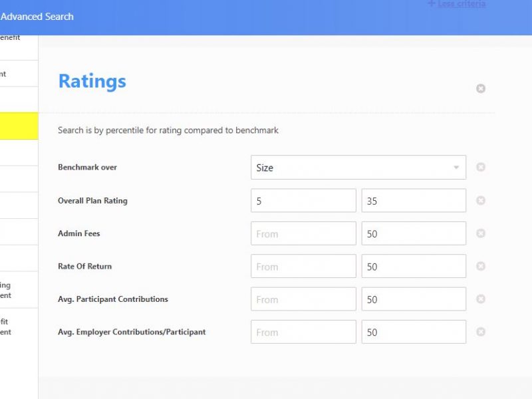Click Overall Plan Rating To field
Screen dimensions: 532x399
(414, 201)
